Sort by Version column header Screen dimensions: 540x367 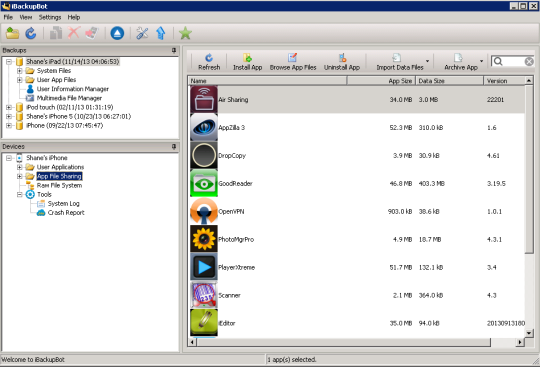point(504,81)
